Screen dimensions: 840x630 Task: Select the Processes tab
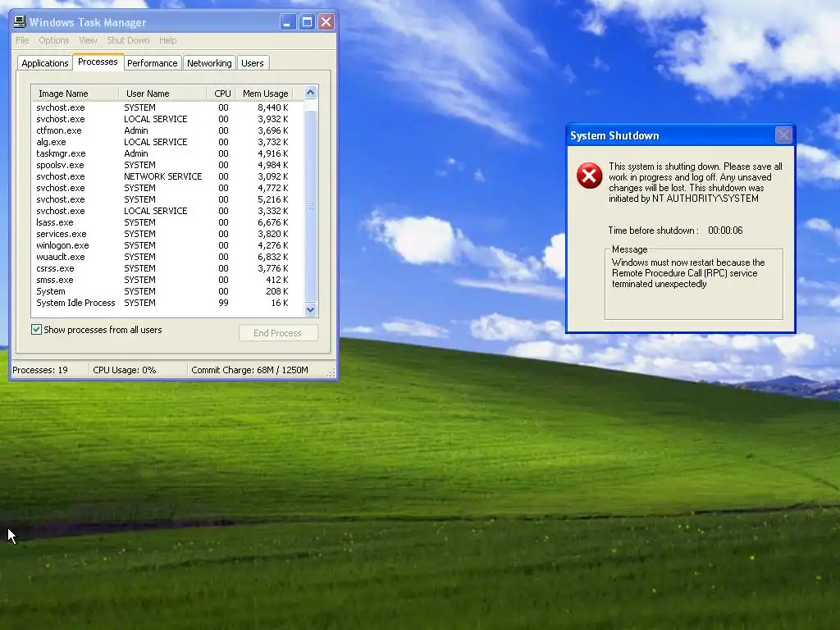click(98, 62)
